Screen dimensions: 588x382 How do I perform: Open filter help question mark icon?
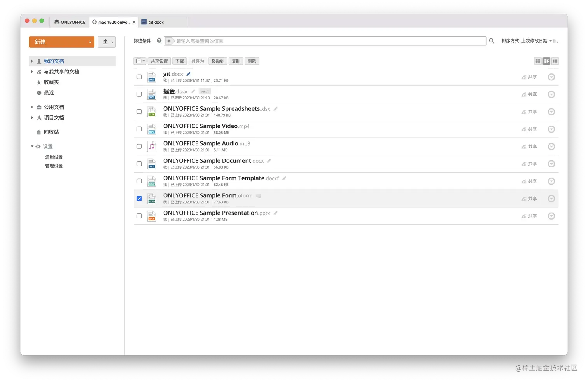click(159, 40)
